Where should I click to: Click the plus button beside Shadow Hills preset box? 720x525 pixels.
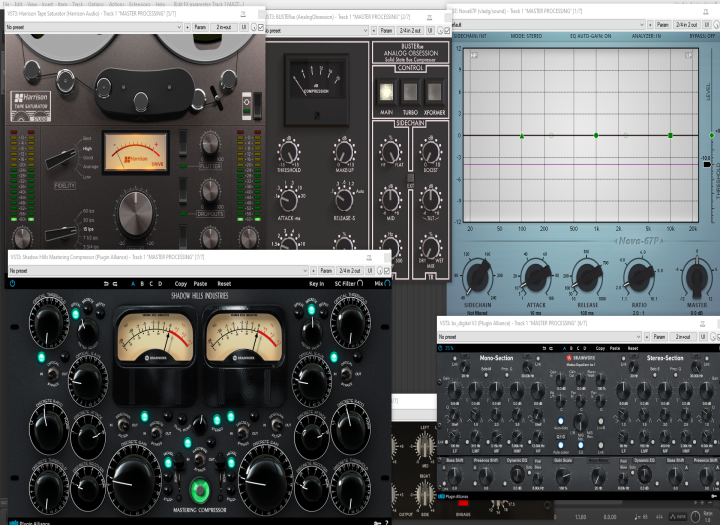313,271
